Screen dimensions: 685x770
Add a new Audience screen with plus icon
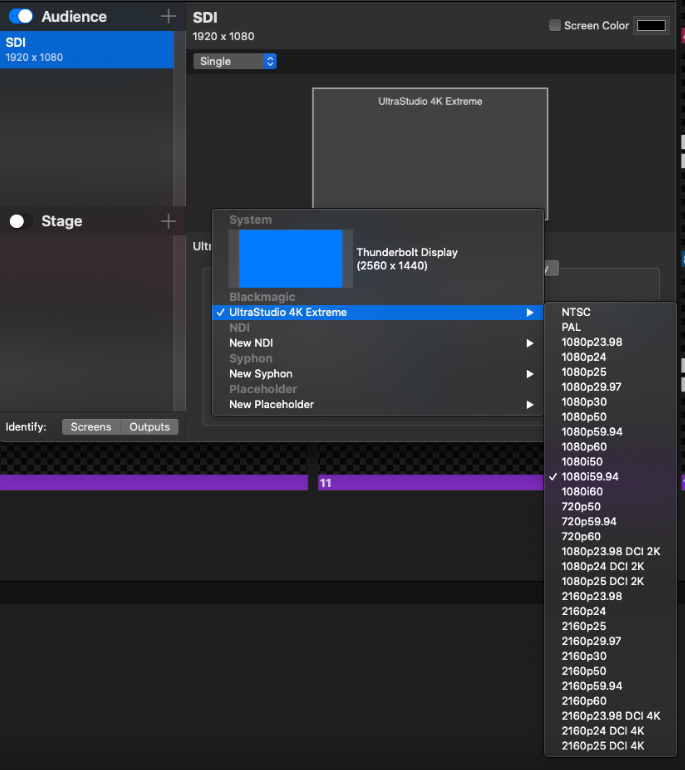(168, 16)
